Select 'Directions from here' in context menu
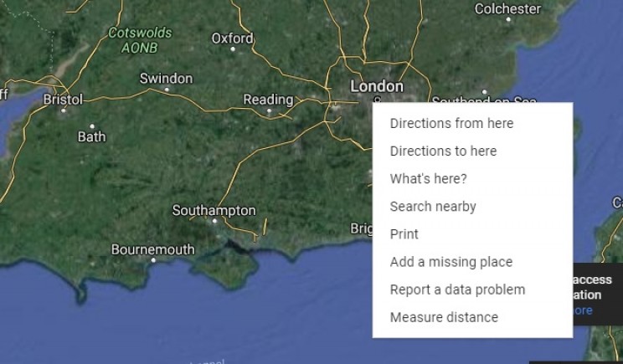 [x=451, y=124]
